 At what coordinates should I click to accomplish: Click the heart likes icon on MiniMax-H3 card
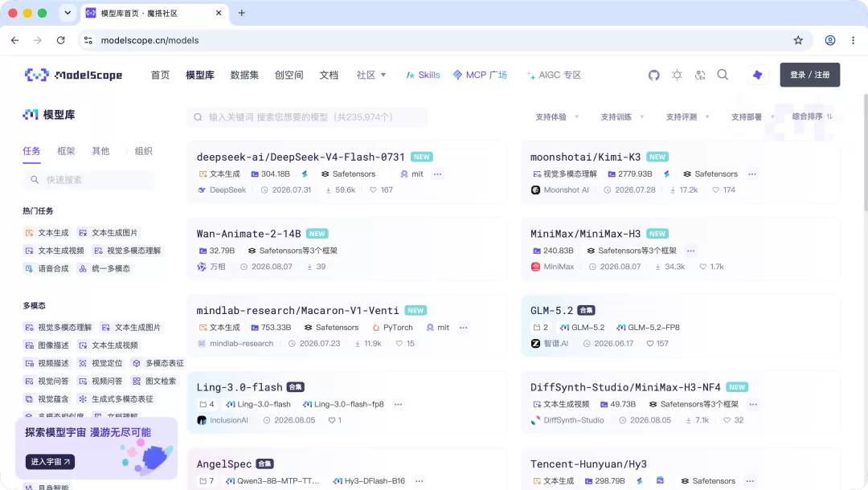tap(702, 267)
